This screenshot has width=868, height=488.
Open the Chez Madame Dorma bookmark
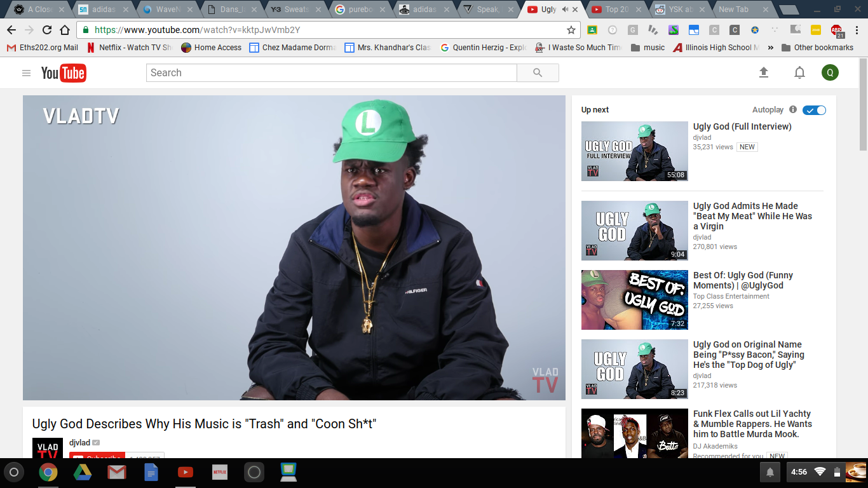(x=293, y=48)
